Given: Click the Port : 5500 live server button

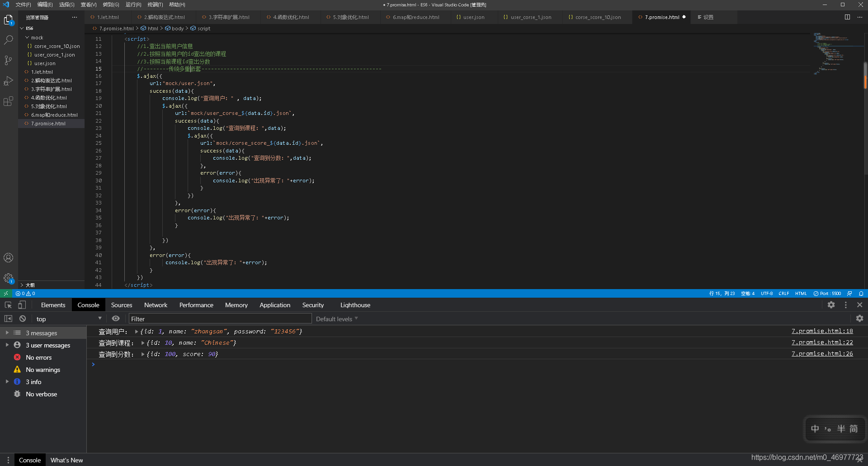Looking at the screenshot, I should pyautogui.click(x=827, y=294).
